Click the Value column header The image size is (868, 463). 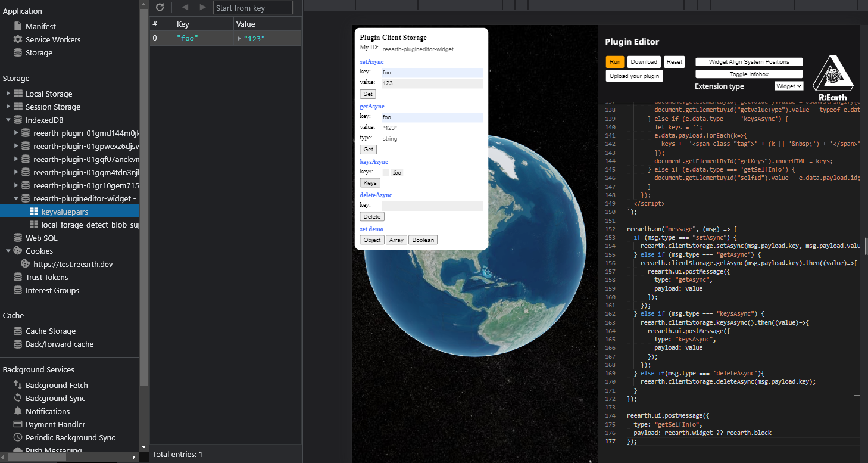[x=267, y=24]
